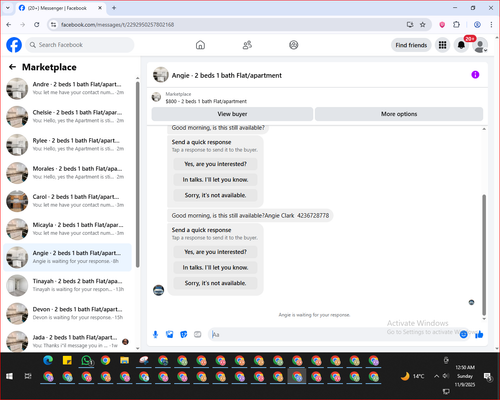
Task: Click the Messenger browser tab
Action: [60, 8]
